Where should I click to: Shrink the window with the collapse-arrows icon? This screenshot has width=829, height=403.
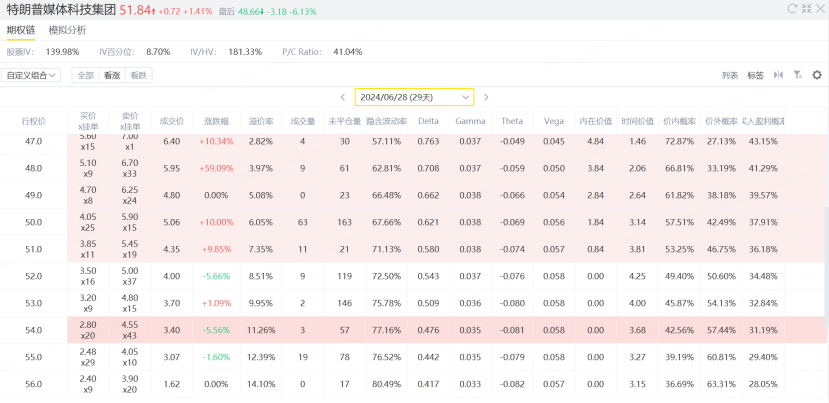point(806,8)
